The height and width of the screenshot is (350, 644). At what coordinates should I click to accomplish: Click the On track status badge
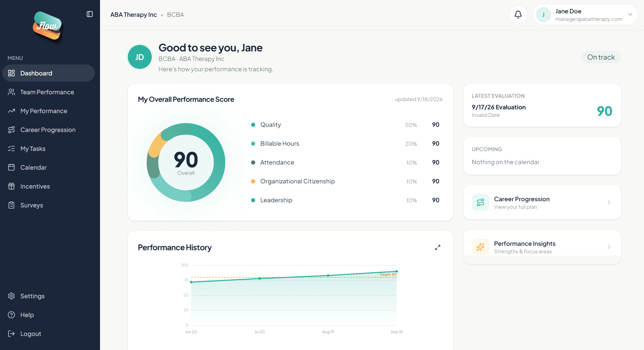pos(601,57)
